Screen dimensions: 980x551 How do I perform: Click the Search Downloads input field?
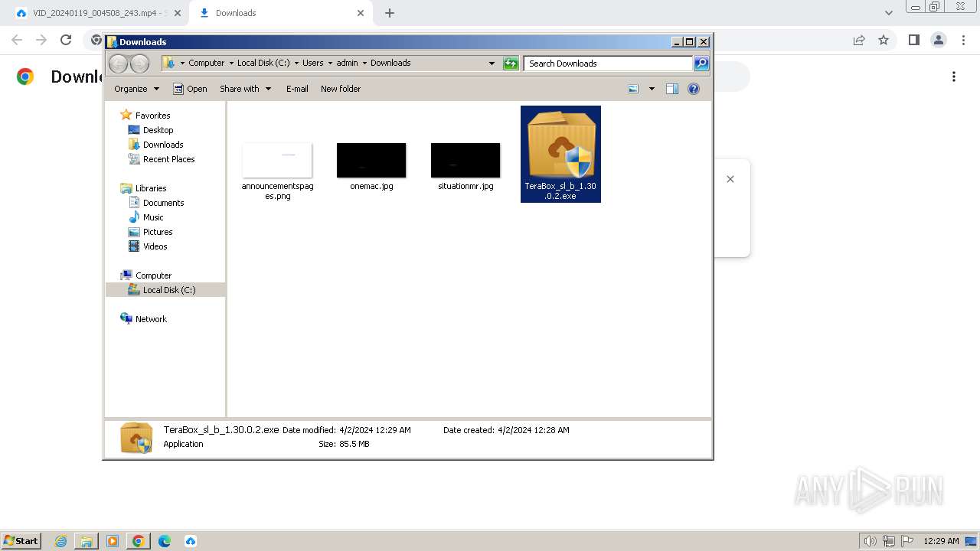tap(609, 64)
